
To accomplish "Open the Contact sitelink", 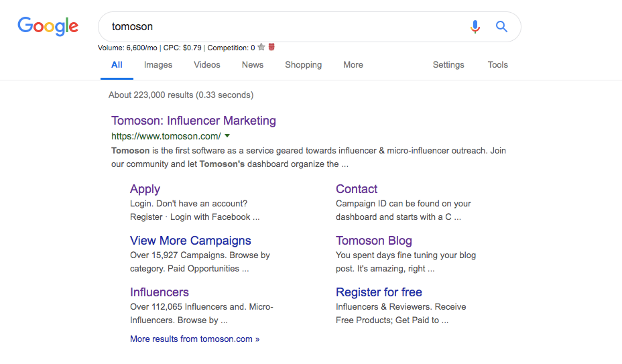I will click(357, 189).
